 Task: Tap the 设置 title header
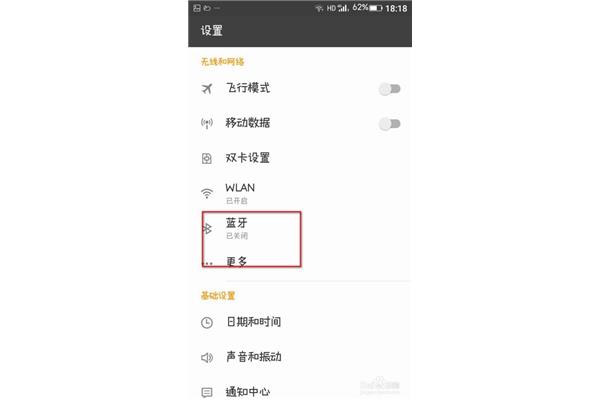tap(212, 31)
